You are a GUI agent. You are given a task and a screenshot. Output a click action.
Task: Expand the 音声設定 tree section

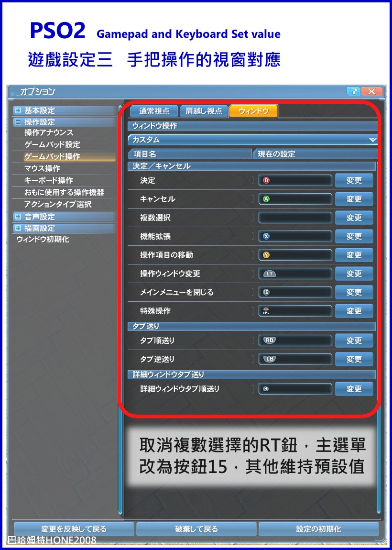(x=18, y=217)
